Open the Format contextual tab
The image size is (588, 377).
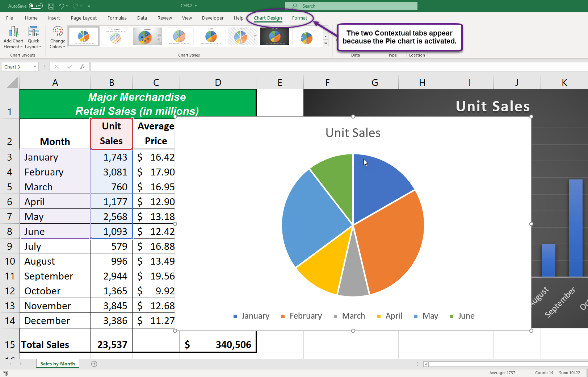pyautogui.click(x=299, y=18)
